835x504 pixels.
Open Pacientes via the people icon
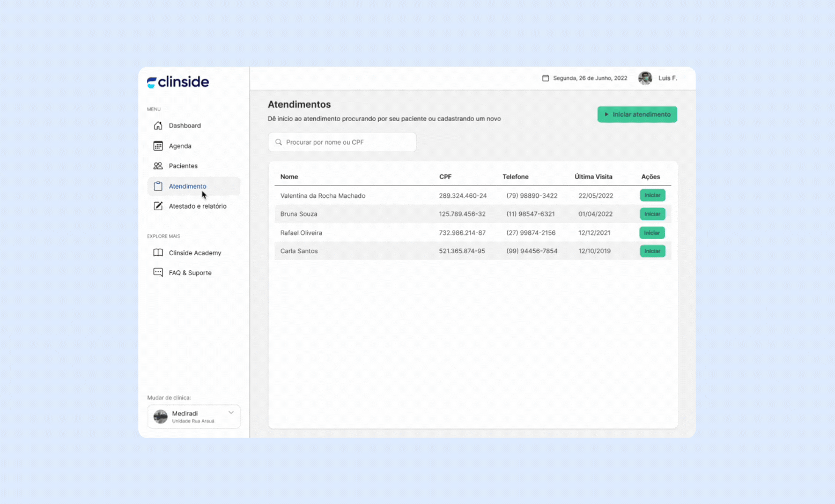[x=158, y=166]
